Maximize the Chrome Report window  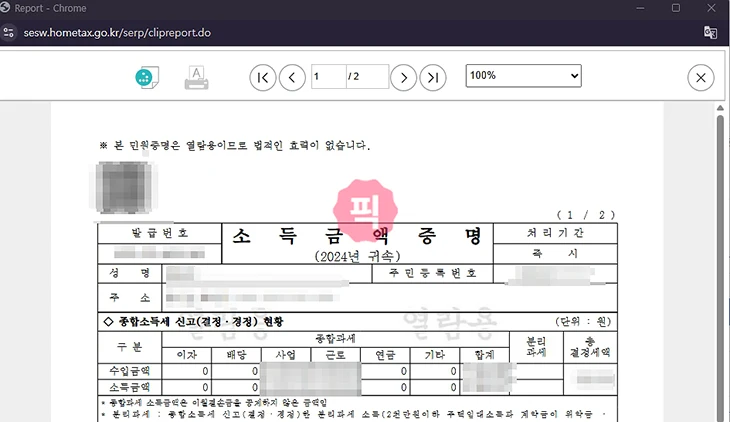[x=676, y=8]
